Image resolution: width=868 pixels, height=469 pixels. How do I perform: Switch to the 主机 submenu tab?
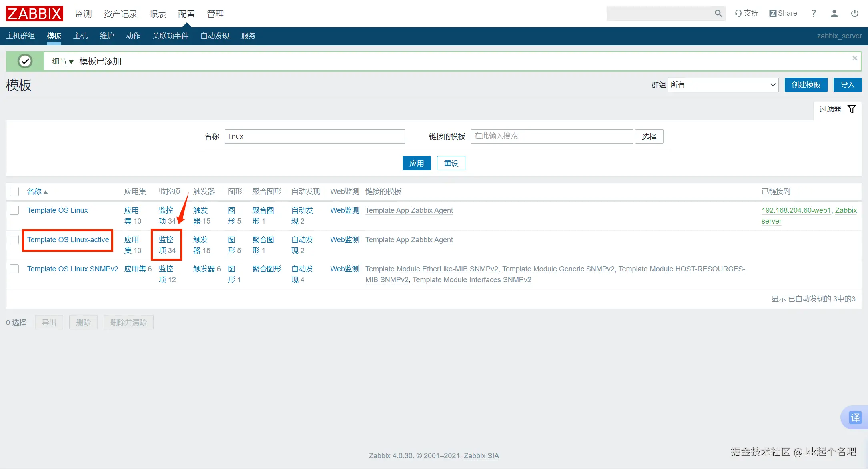pyautogui.click(x=80, y=36)
